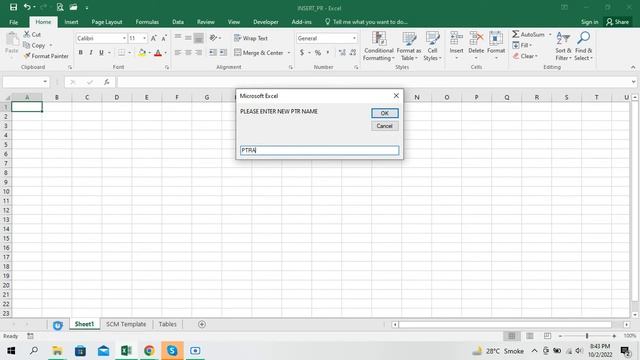
Task: Open the Name Box dropdown
Action: coord(45,82)
